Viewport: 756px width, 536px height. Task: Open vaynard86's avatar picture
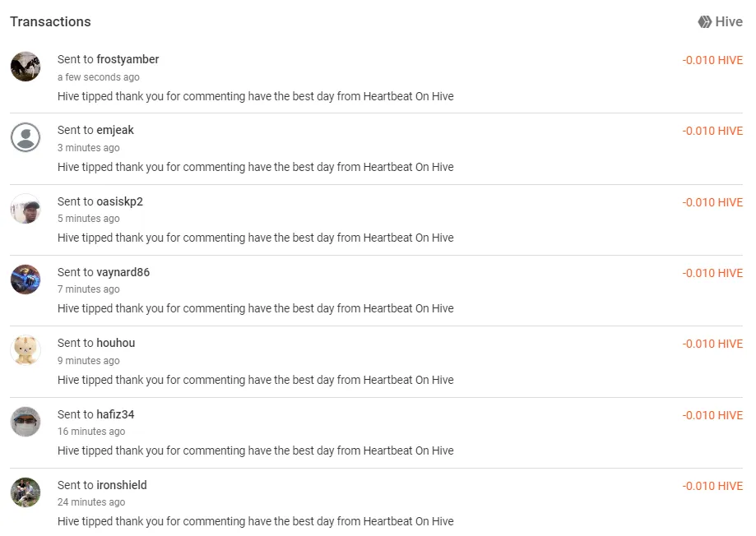click(x=26, y=280)
